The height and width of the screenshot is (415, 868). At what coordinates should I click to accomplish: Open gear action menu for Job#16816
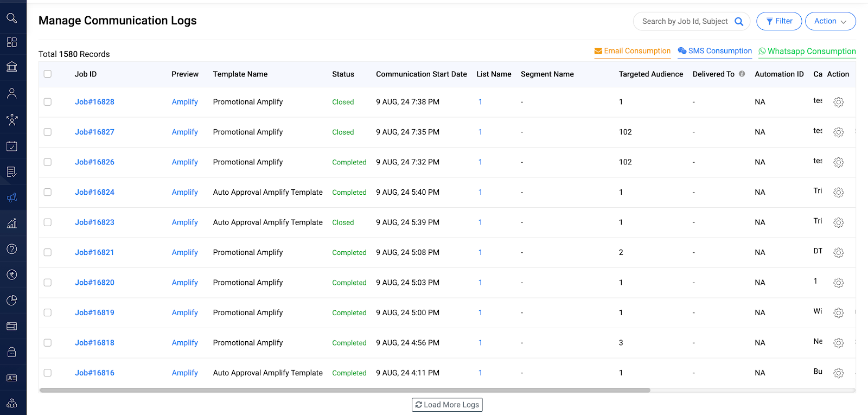838,373
